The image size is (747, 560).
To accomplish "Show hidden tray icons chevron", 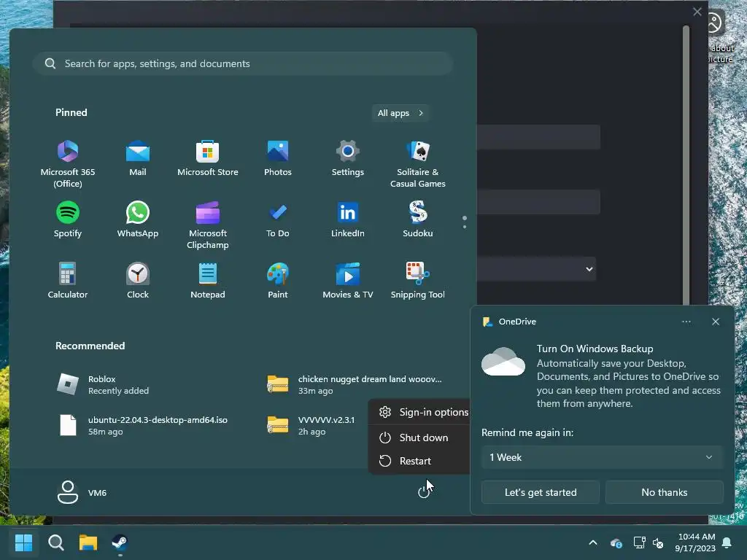I will click(x=593, y=542).
